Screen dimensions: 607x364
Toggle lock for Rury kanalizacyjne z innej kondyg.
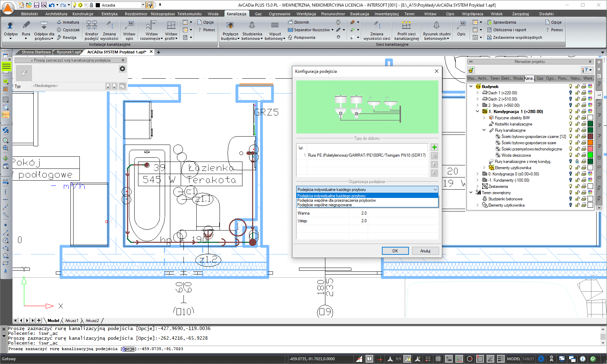click(577, 162)
